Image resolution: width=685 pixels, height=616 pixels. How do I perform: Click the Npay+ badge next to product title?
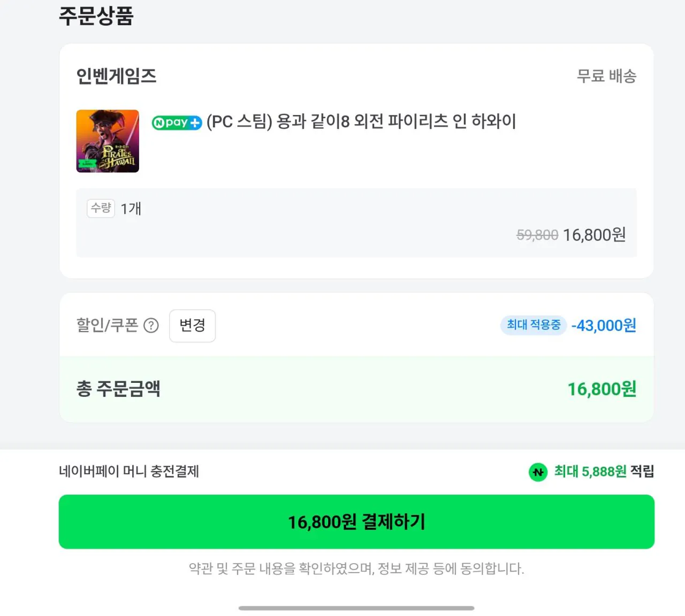pos(177,122)
